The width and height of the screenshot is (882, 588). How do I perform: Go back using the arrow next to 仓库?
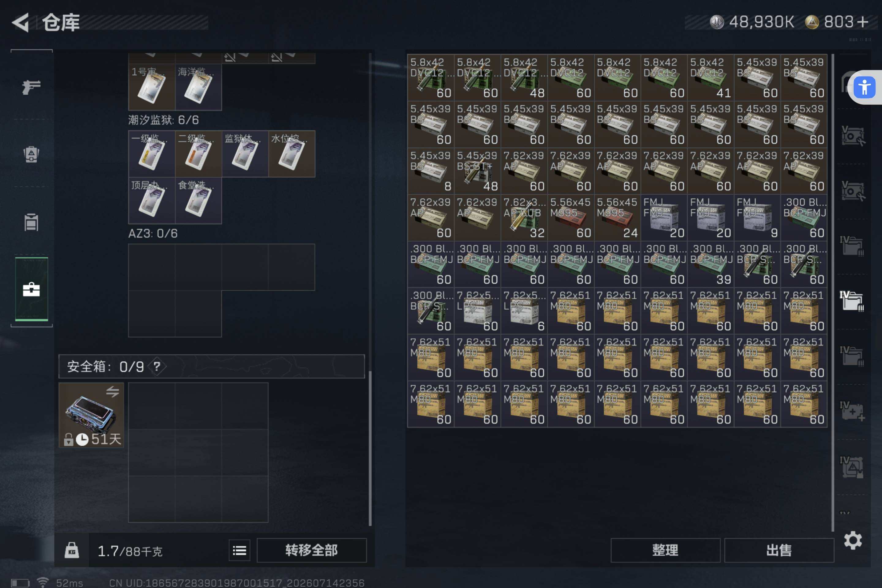click(21, 23)
